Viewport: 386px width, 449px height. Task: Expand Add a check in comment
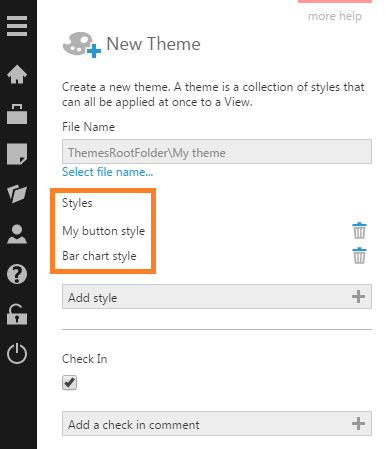point(217,424)
